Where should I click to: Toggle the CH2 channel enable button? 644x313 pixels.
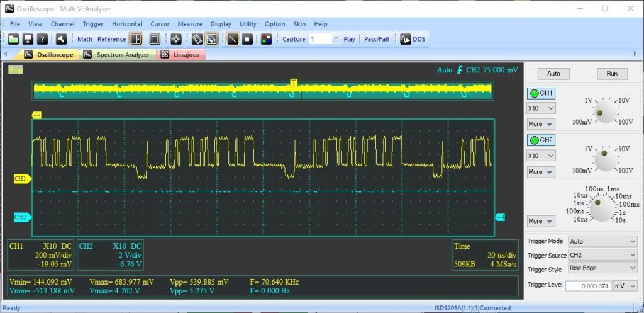click(541, 140)
